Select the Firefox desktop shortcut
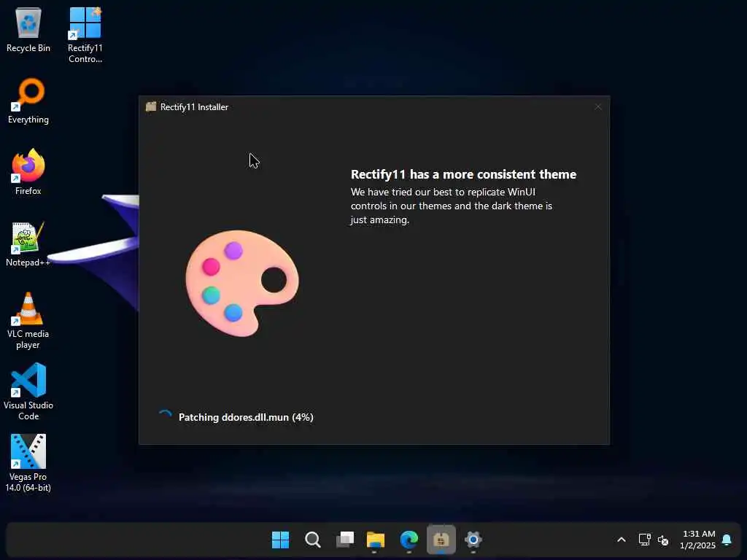 tap(28, 172)
